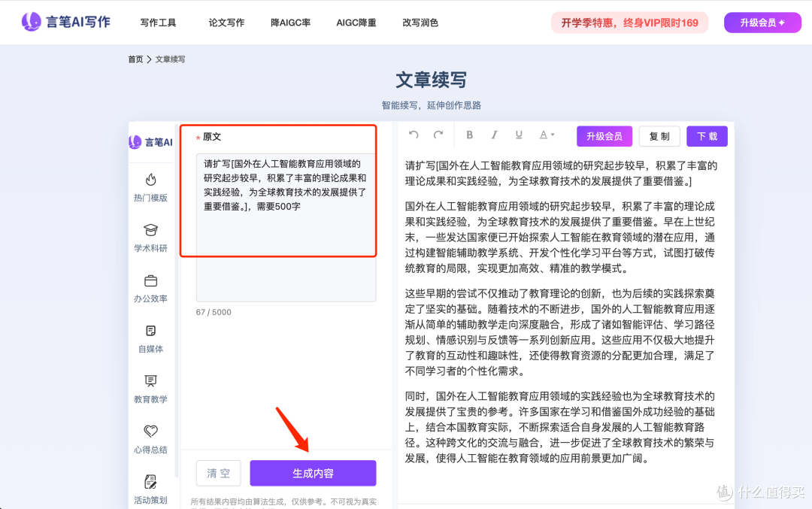Open the 活动策划 category icon
Image resolution: width=812 pixels, height=509 pixels.
[x=150, y=489]
